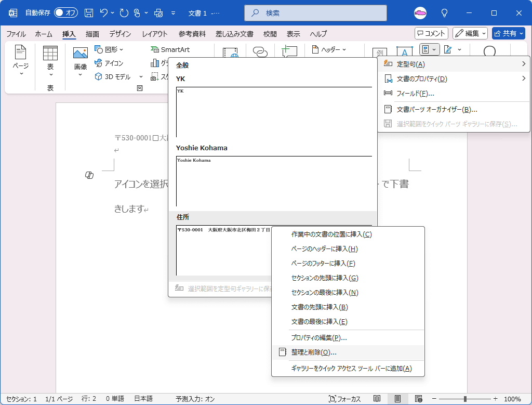This screenshot has height=405, width=532.
Task: Open the 編集 mode dropdown
Action: [470, 33]
